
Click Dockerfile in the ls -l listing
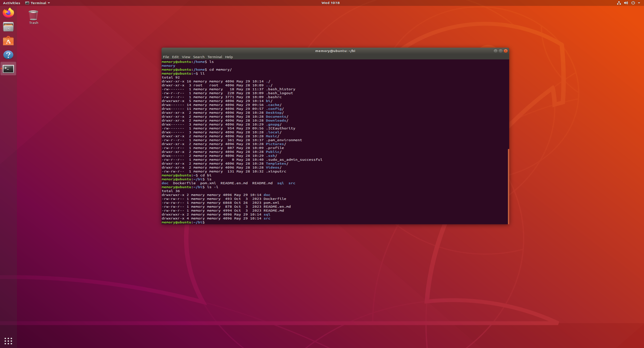[x=275, y=199]
